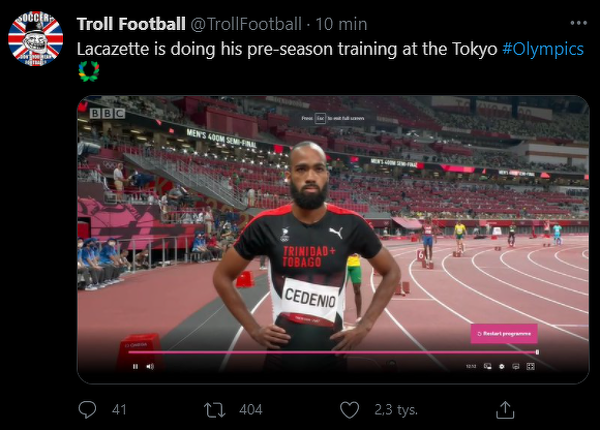Like the tweet with heart icon
Viewport: 600px width, 430px height.
pos(349,410)
